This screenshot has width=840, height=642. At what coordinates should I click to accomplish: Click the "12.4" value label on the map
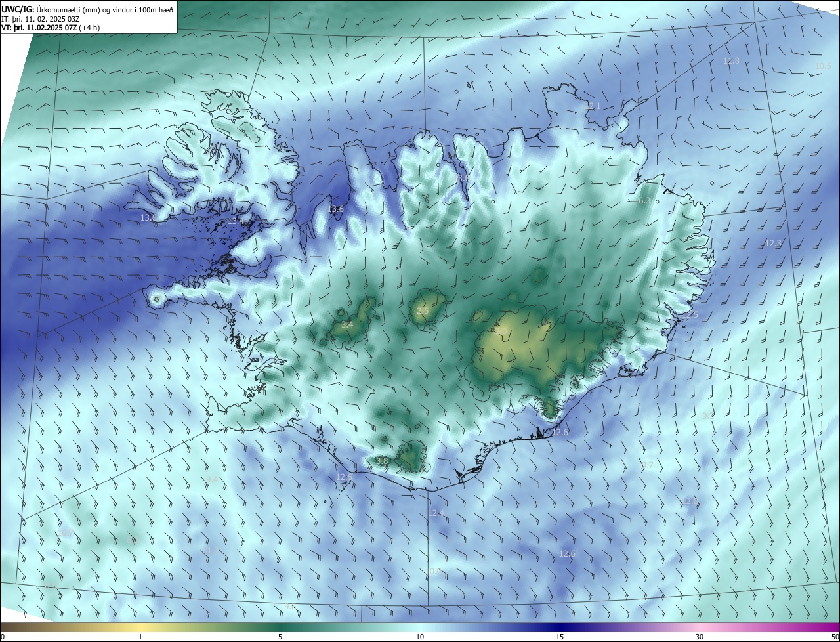tap(436, 513)
